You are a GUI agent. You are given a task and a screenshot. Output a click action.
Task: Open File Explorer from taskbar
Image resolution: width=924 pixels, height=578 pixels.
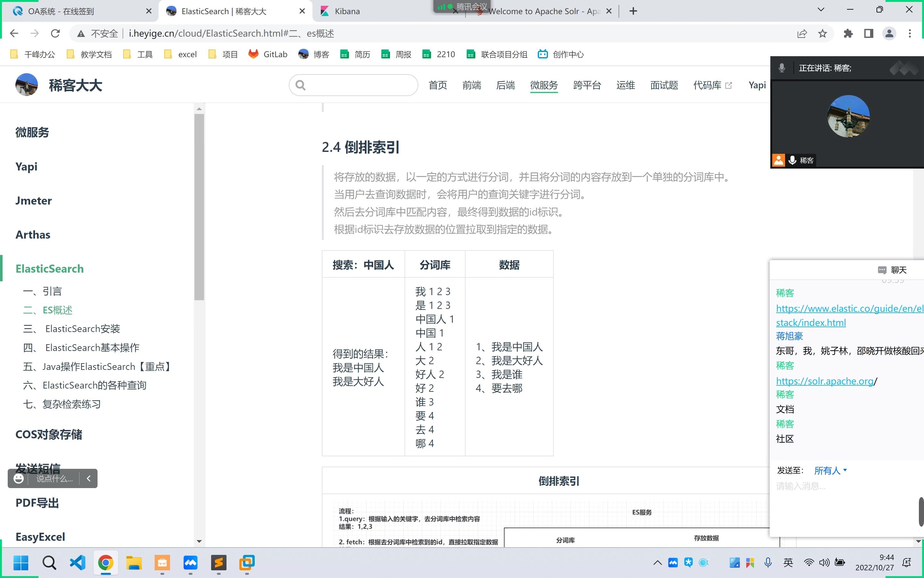click(x=134, y=563)
